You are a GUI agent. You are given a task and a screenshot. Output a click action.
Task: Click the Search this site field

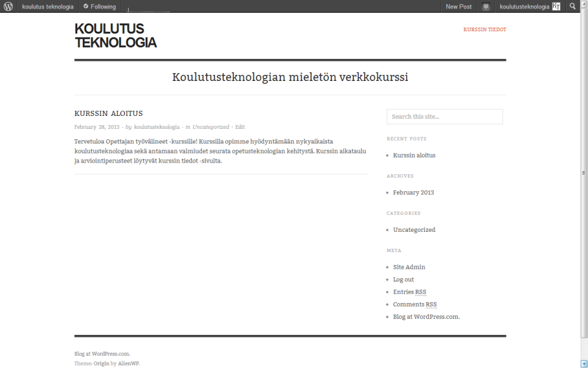pos(444,117)
